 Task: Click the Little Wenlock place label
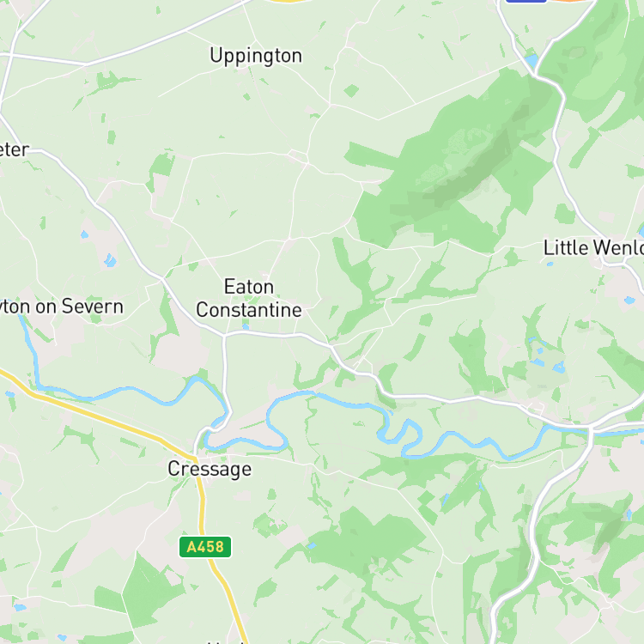[593, 247]
